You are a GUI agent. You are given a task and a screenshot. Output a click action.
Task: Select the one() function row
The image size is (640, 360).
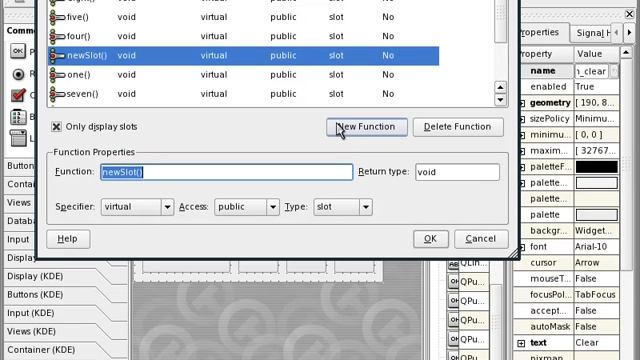[244, 75]
